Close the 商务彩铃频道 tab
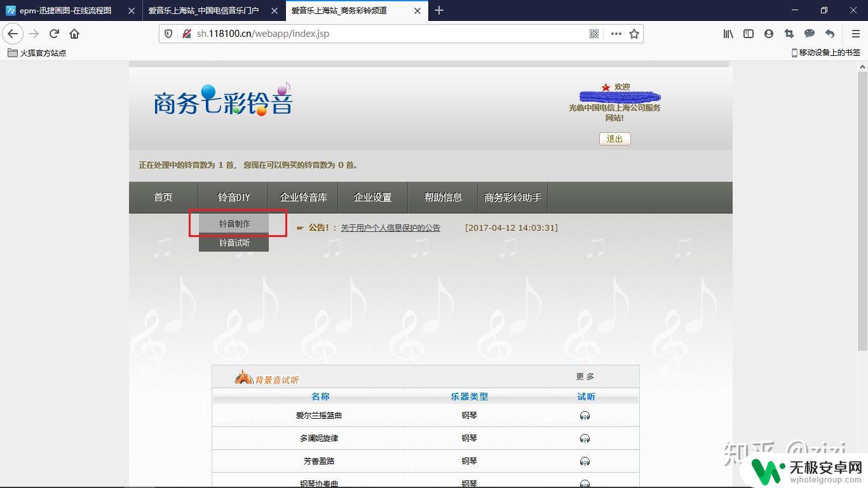This screenshot has height=488, width=868. tap(417, 11)
